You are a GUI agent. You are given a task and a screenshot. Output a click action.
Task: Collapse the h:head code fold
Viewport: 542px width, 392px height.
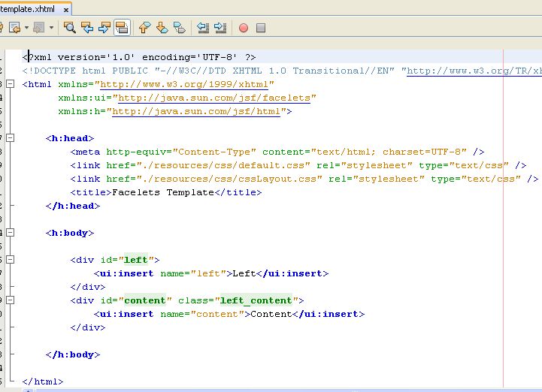coord(11,138)
